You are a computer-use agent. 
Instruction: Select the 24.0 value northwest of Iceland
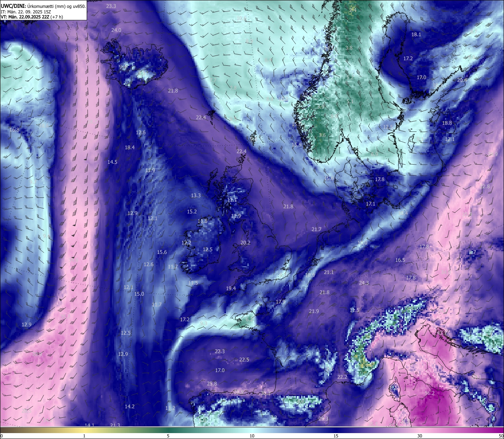(x=116, y=30)
